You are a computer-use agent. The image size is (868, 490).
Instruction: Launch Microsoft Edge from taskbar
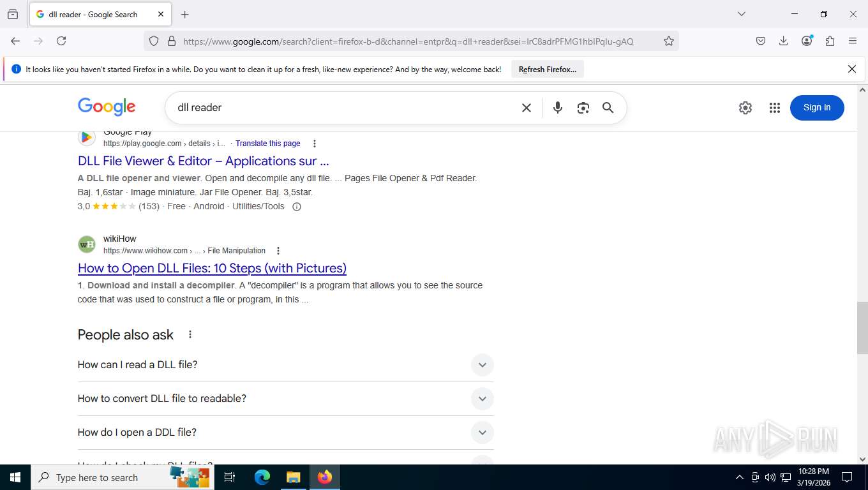(262, 477)
